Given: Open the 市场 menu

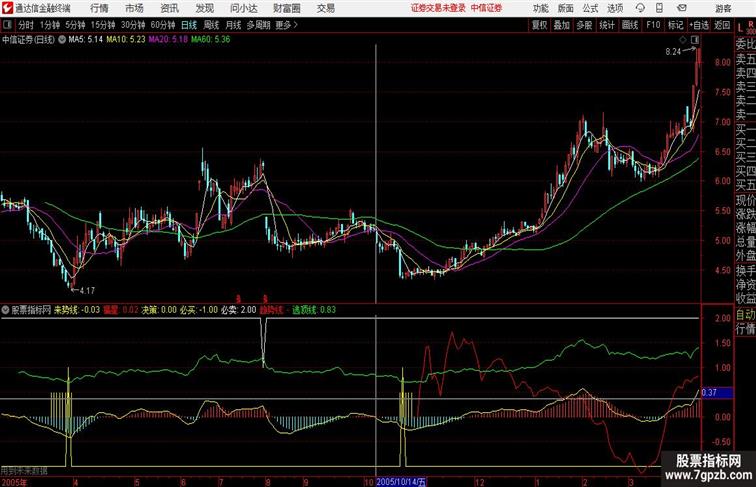Looking at the screenshot, I should tap(135, 8).
